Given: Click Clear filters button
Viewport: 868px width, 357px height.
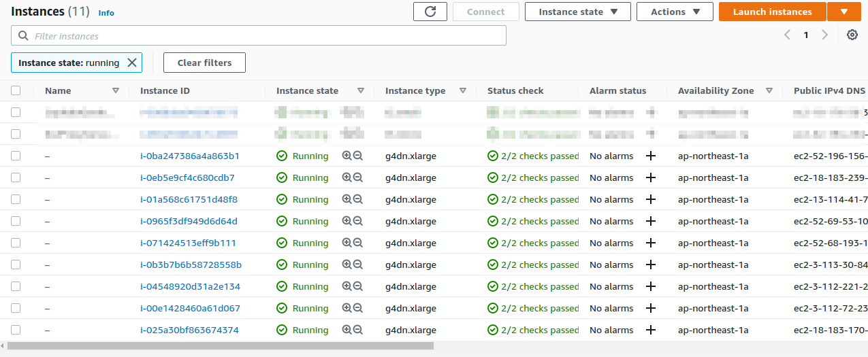Looking at the screenshot, I should pyautogui.click(x=204, y=63).
